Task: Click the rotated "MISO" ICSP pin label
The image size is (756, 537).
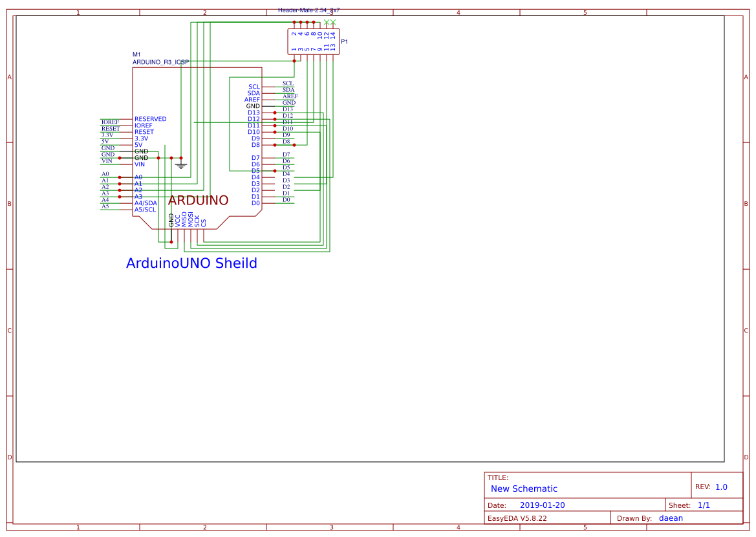Action: click(x=184, y=219)
